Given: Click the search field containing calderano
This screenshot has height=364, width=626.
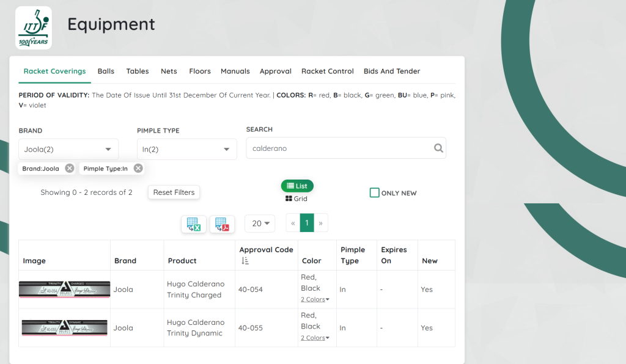Looking at the screenshot, I should click(339, 148).
